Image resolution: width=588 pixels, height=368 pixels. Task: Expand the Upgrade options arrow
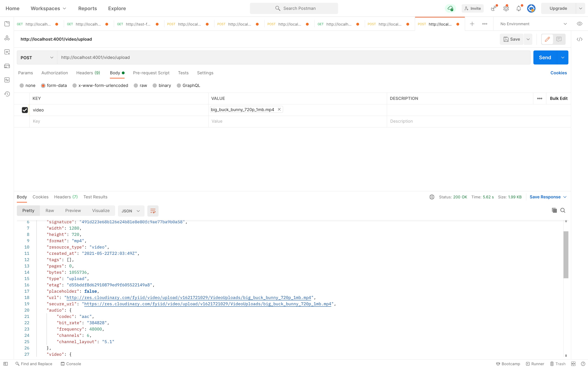580,9
